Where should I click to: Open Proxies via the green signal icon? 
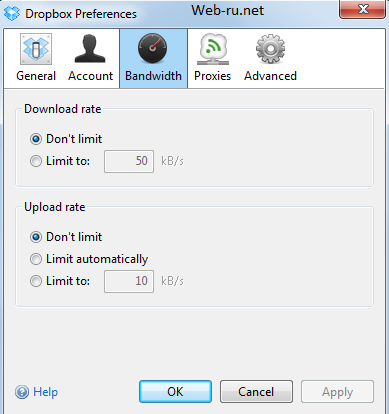[x=213, y=49]
